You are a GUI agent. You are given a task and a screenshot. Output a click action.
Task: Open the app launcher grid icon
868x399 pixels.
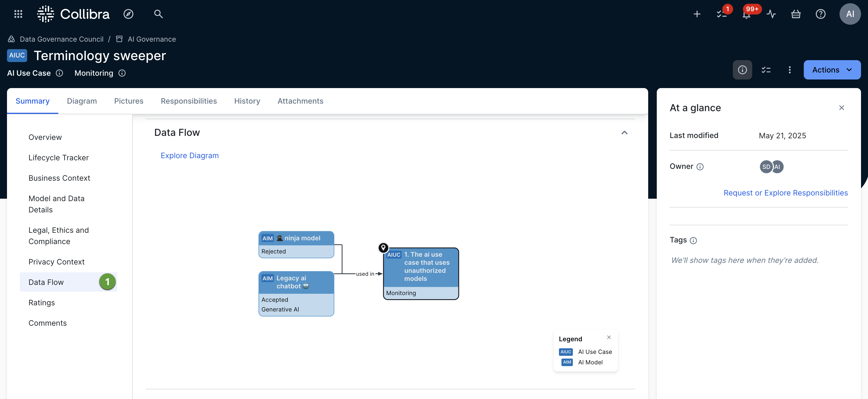tap(18, 14)
